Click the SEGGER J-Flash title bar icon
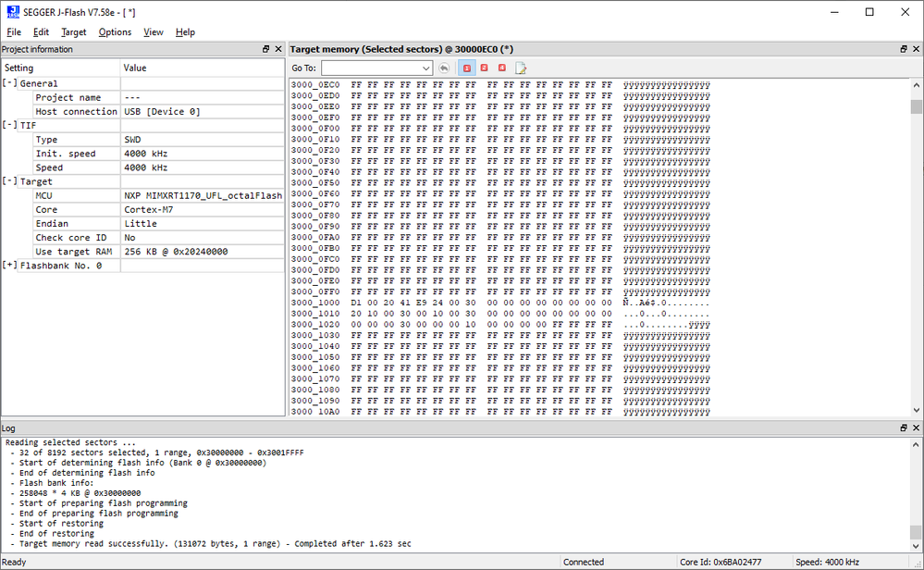Viewport: 924px width, 570px height. coord(13,12)
